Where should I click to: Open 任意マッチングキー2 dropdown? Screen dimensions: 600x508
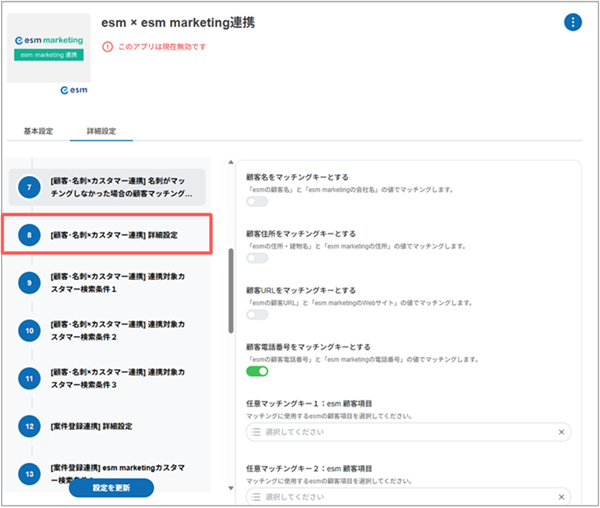click(x=400, y=493)
